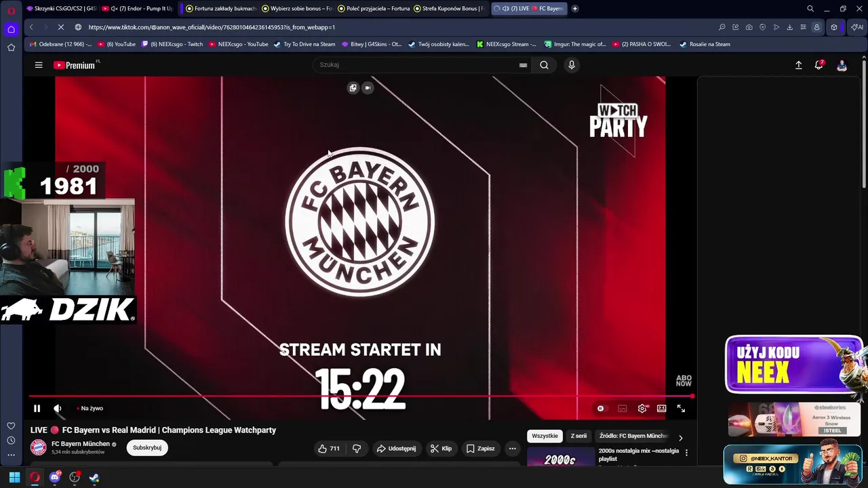Viewport: 868px width, 488px height.
Task: Open Opera sidebar three-dots menu
Action: [x=11, y=455]
